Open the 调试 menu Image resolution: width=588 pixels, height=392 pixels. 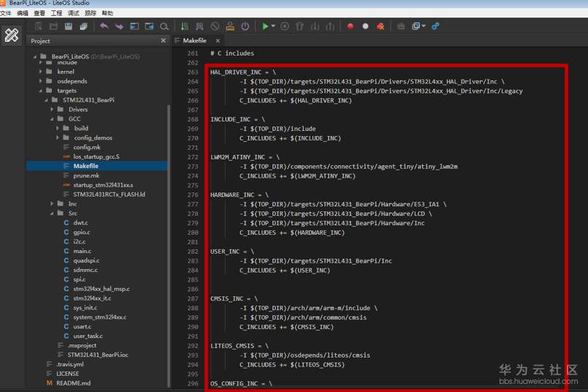tap(73, 13)
